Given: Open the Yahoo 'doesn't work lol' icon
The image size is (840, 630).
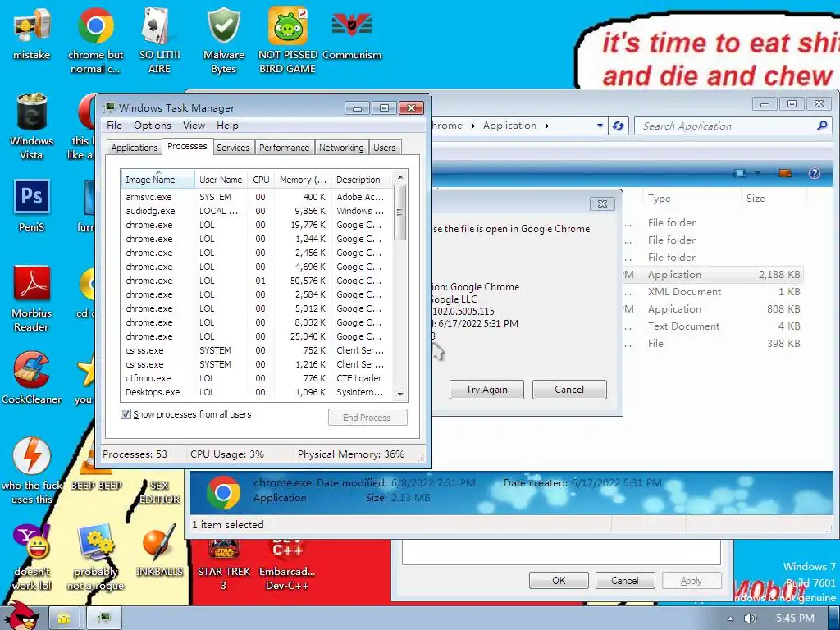Looking at the screenshot, I should [32, 542].
